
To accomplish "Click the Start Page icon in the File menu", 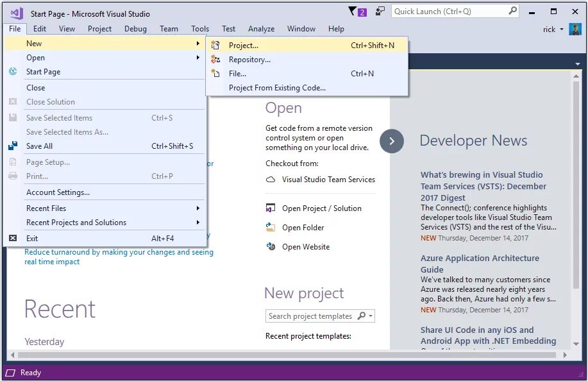I will (x=13, y=71).
